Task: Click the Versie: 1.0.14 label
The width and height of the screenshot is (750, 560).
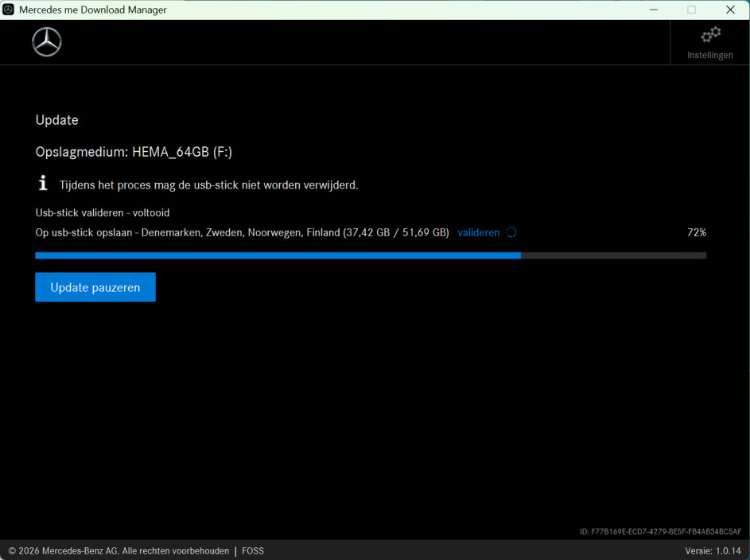Action: (x=713, y=551)
